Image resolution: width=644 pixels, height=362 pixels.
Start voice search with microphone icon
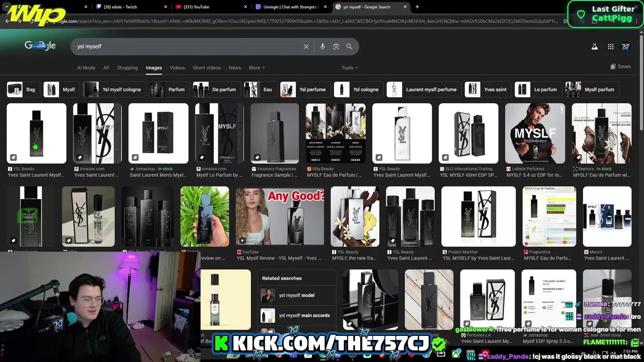(323, 46)
